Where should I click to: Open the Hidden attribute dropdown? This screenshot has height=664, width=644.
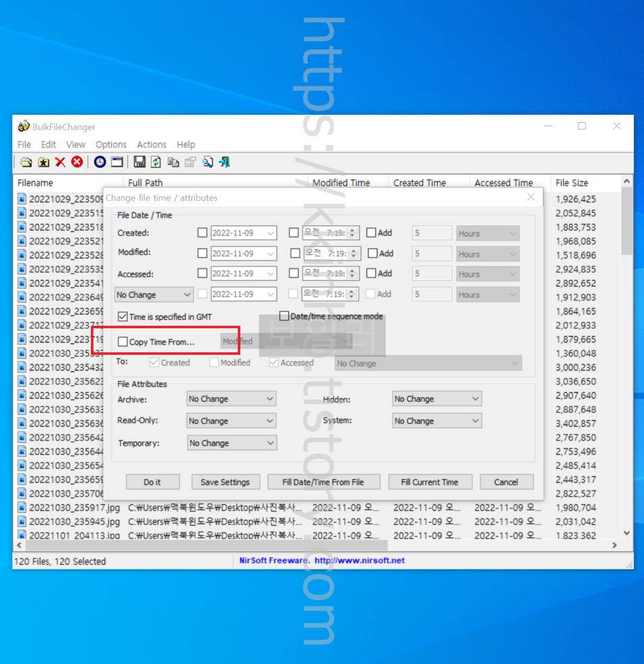click(437, 399)
